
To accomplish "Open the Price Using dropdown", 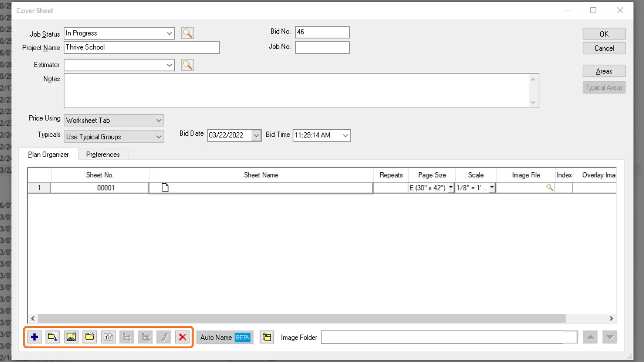I will 159,120.
